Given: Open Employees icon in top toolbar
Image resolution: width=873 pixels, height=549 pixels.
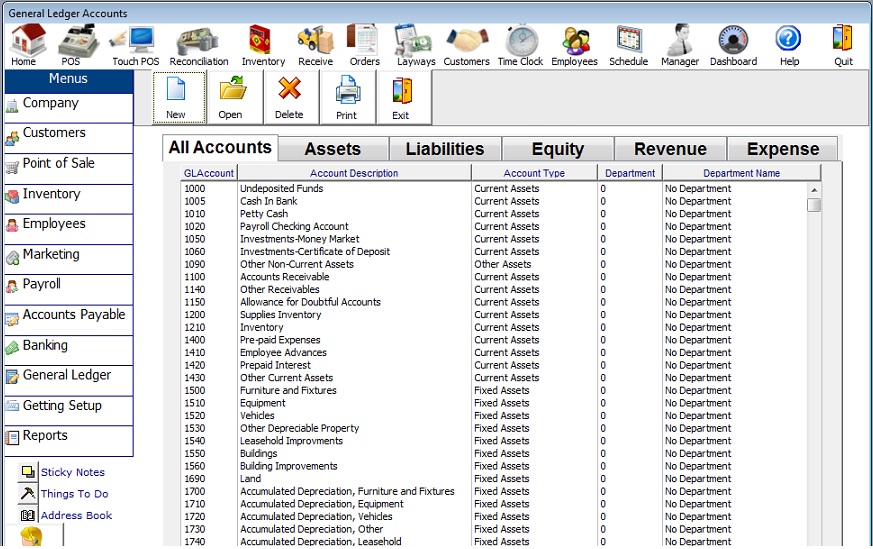Looking at the screenshot, I should click(575, 45).
